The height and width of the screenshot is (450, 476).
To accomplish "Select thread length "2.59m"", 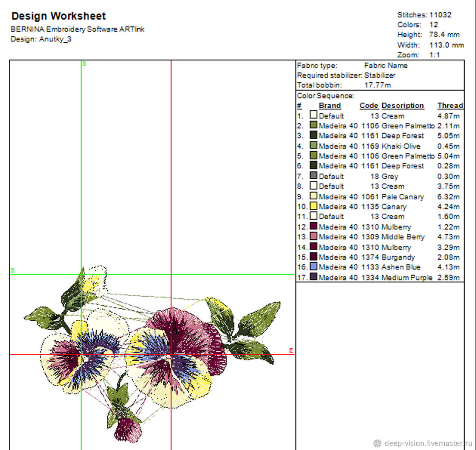I will [x=448, y=277].
